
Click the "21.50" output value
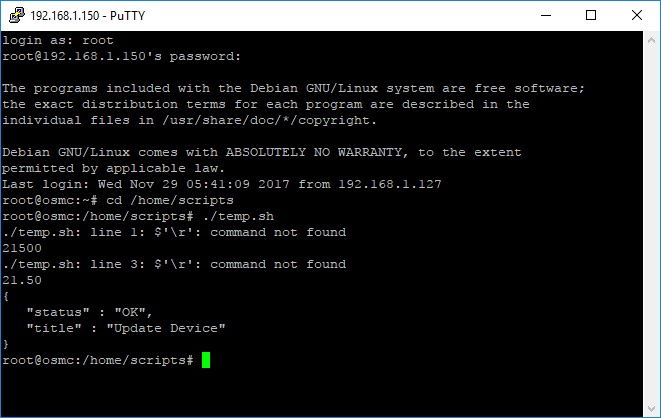(22, 280)
